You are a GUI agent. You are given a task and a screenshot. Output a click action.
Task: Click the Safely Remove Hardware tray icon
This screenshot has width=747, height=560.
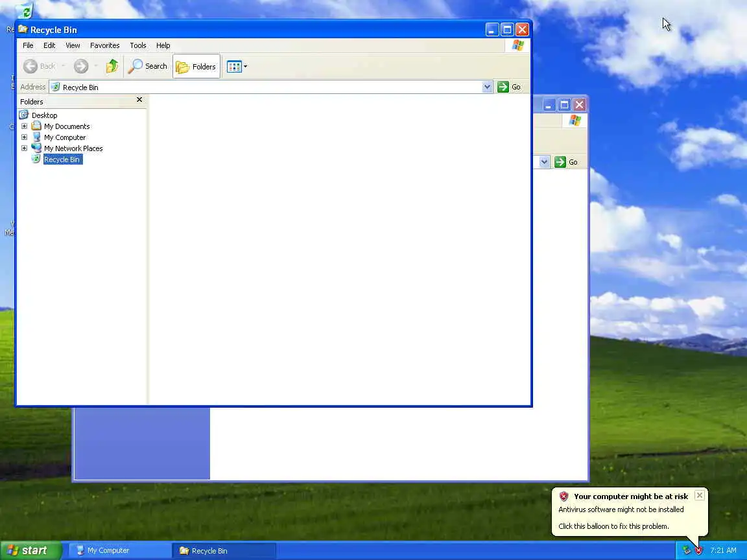click(x=687, y=550)
